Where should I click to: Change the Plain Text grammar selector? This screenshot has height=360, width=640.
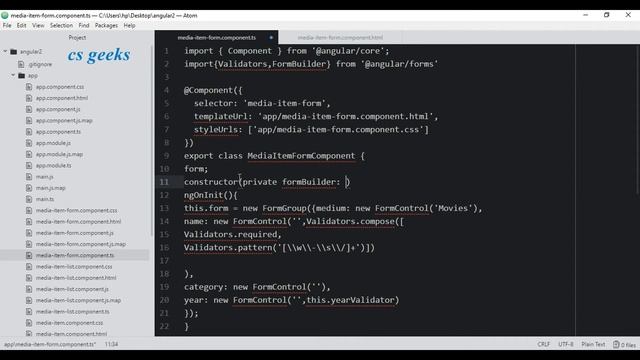coord(593,344)
